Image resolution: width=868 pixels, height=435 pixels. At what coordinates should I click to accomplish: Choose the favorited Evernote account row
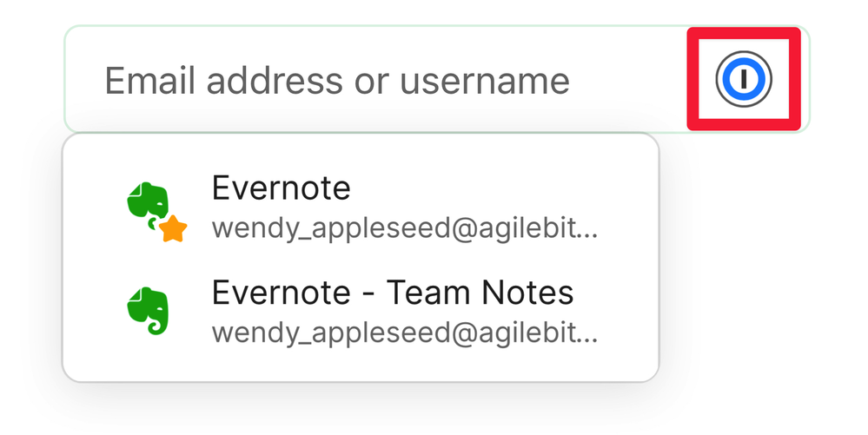click(x=360, y=208)
